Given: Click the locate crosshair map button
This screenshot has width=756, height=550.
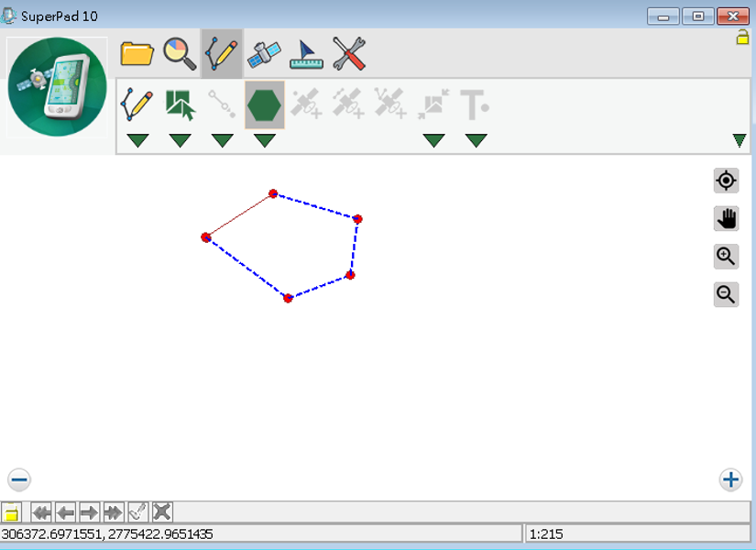Looking at the screenshot, I should (x=726, y=181).
